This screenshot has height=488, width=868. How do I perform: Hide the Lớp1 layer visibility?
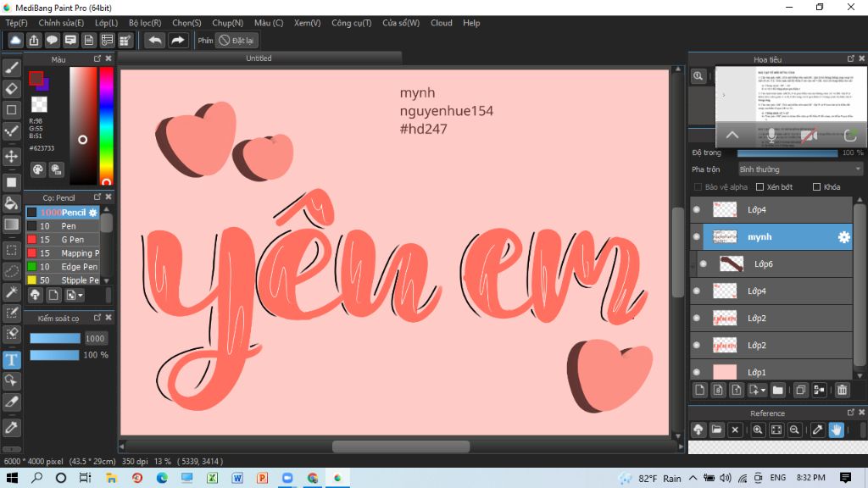(697, 372)
